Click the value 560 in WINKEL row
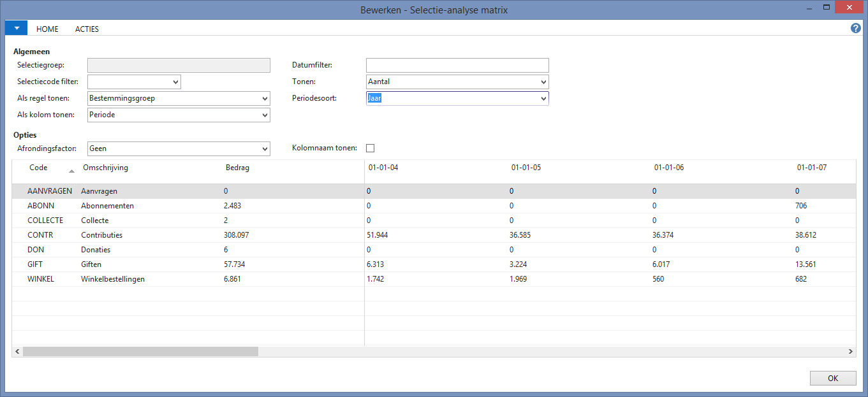 tap(658, 279)
